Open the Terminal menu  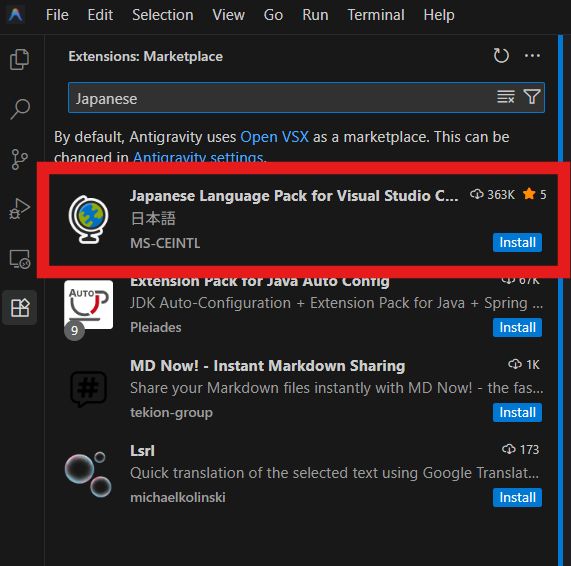(376, 15)
